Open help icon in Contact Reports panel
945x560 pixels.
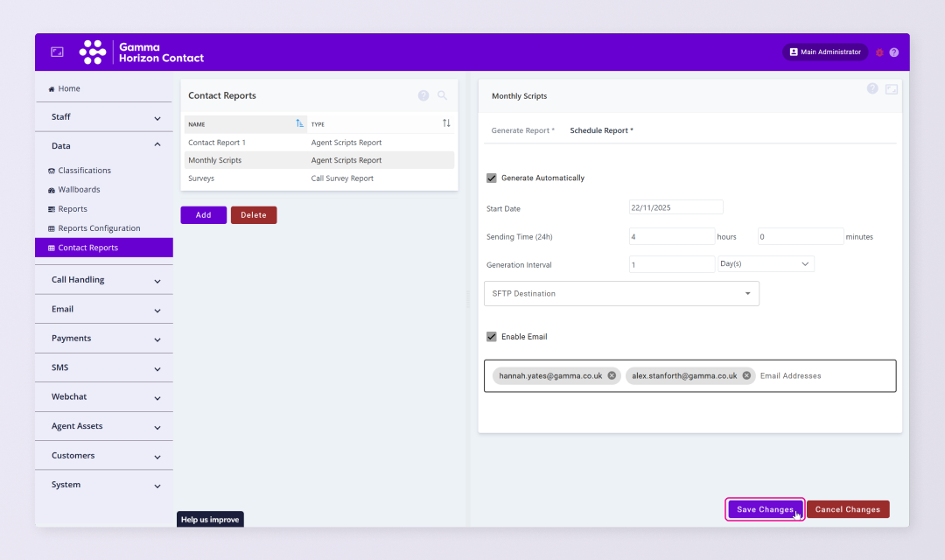click(423, 95)
